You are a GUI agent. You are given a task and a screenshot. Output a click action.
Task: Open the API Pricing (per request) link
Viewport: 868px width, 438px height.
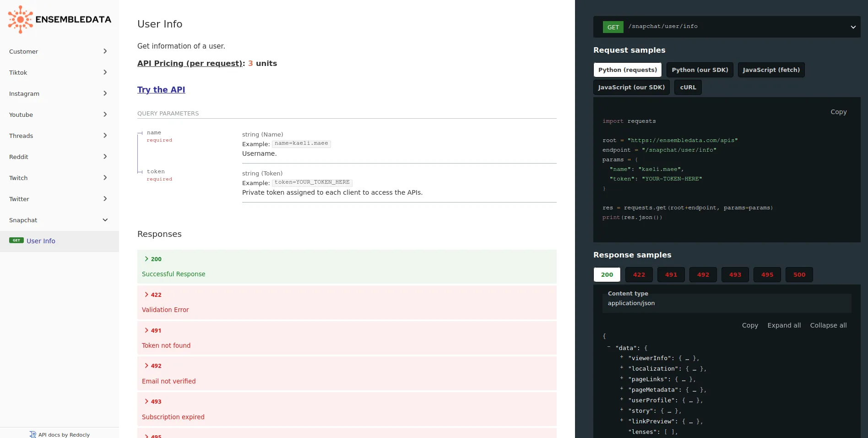pos(191,63)
